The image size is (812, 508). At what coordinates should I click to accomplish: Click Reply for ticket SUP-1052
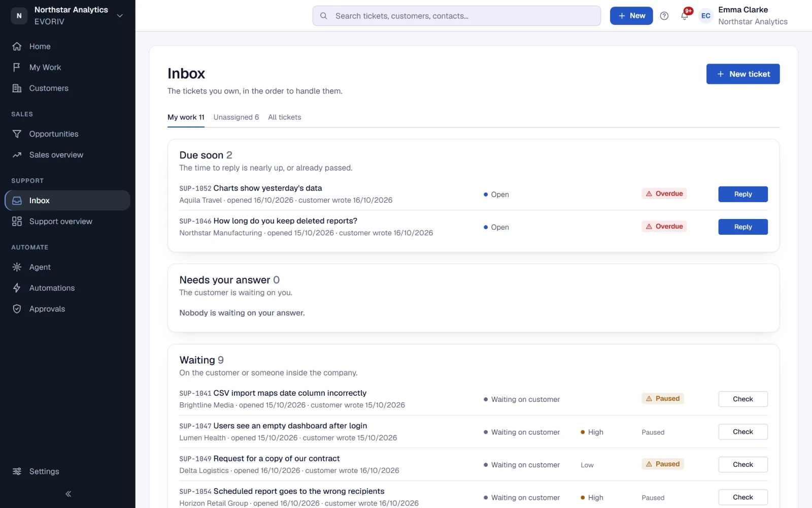point(742,194)
